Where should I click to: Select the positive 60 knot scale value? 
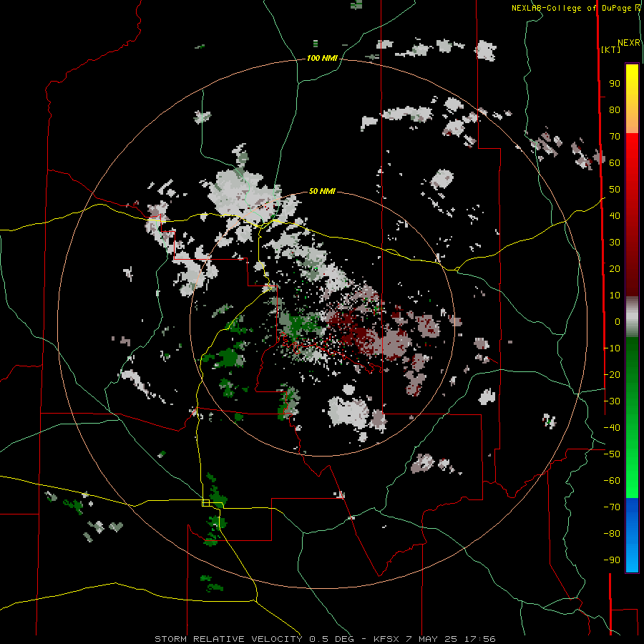(x=615, y=163)
